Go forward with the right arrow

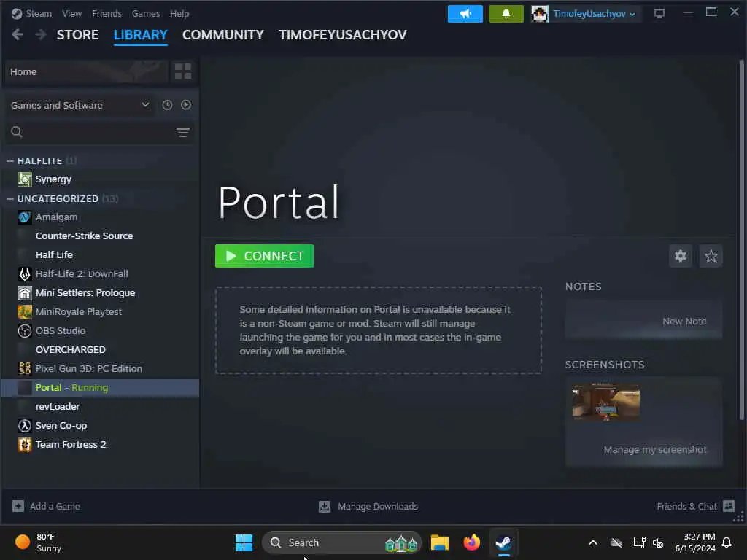[x=41, y=35]
